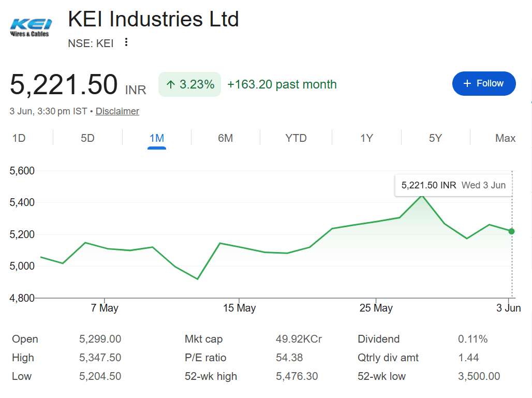Click the 52-wk high value 5,476.30
This screenshot has height=398, width=532.
297,376
